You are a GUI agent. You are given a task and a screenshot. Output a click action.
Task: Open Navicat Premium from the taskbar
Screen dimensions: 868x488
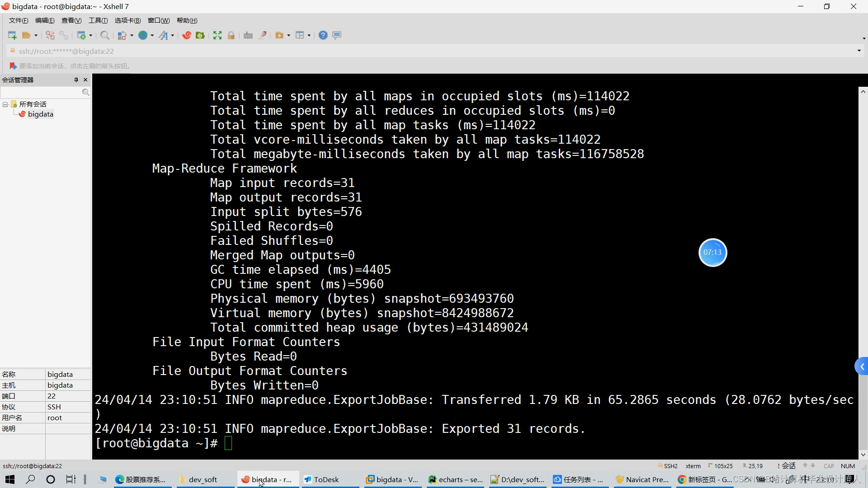click(x=642, y=479)
